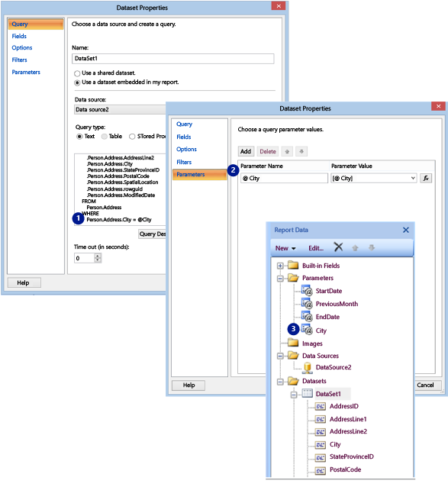Click the Time out spinner arrows
Screen dimensions: 448x487
tap(98, 258)
